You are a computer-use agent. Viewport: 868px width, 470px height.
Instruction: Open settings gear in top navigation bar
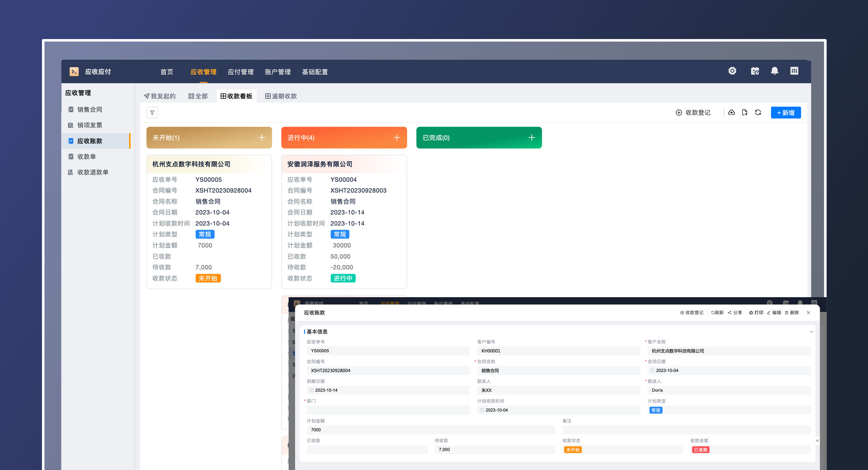(x=732, y=71)
